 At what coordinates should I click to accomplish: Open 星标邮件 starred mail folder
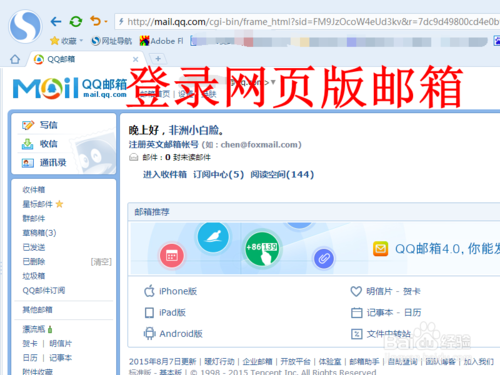point(37,204)
